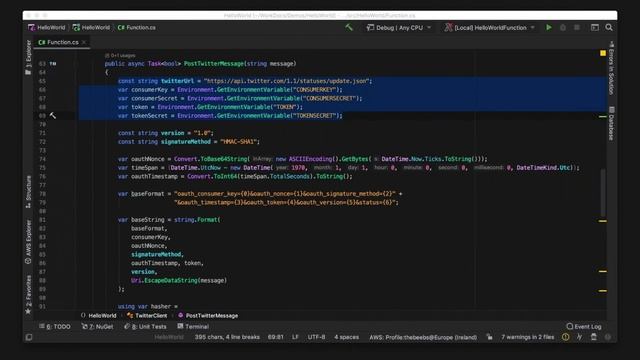
Task: Open the AWS Profile:thebeebs@Europe (Ireland) selector
Action: coord(423,337)
